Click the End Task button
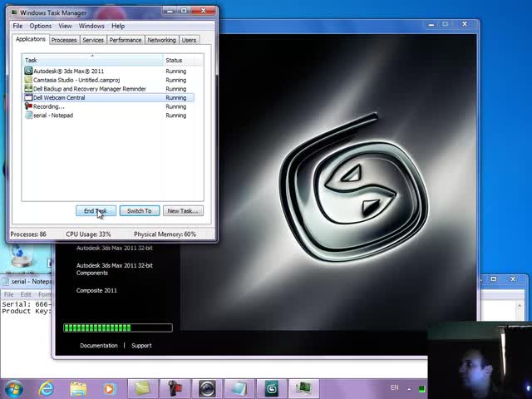Screen dimensions: 532x399 click(x=96, y=210)
